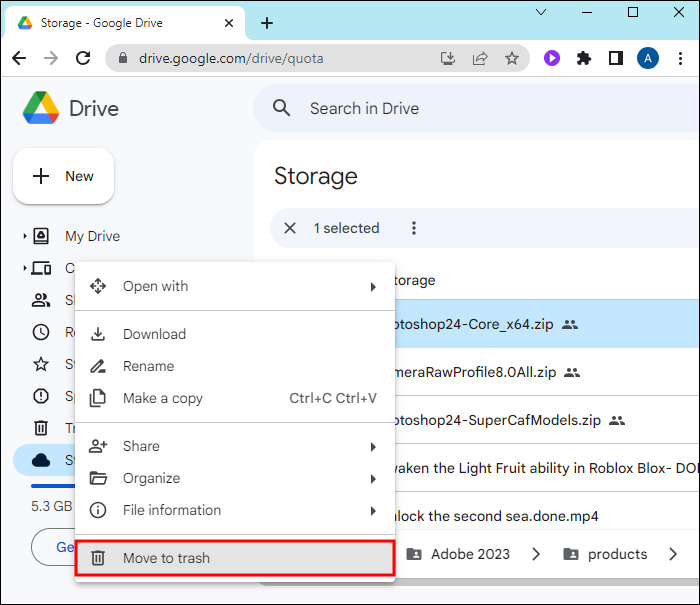700x605 pixels.
Task: Click Make a copy option
Action: click(x=162, y=398)
